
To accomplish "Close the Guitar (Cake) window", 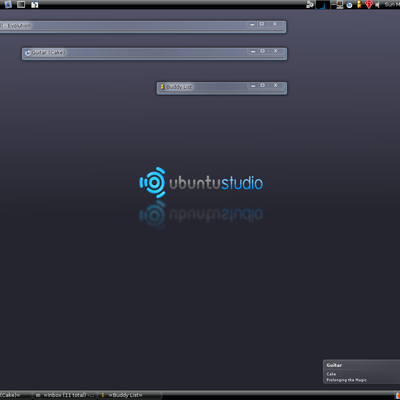I will coord(275,51).
